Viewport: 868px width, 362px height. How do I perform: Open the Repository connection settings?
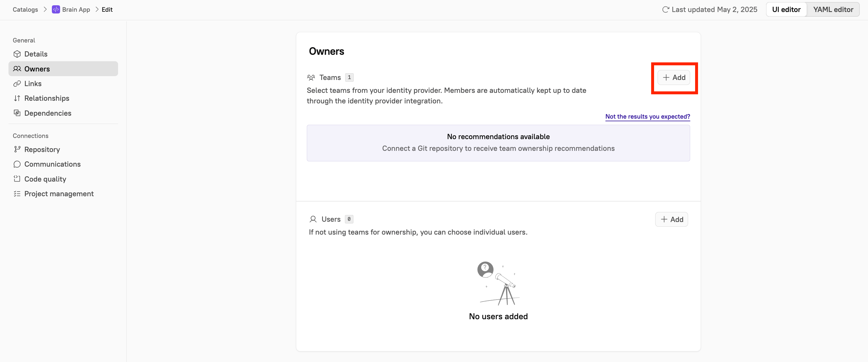(63, 149)
